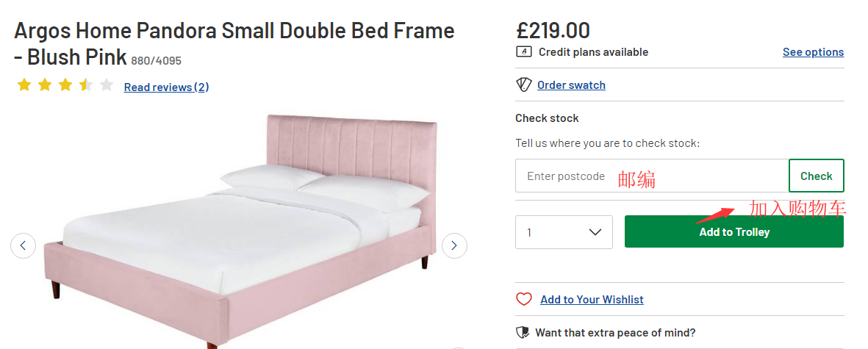Image resolution: width=868 pixels, height=349 pixels.
Task: Click the Add to Your Wishlist link
Action: click(x=592, y=299)
